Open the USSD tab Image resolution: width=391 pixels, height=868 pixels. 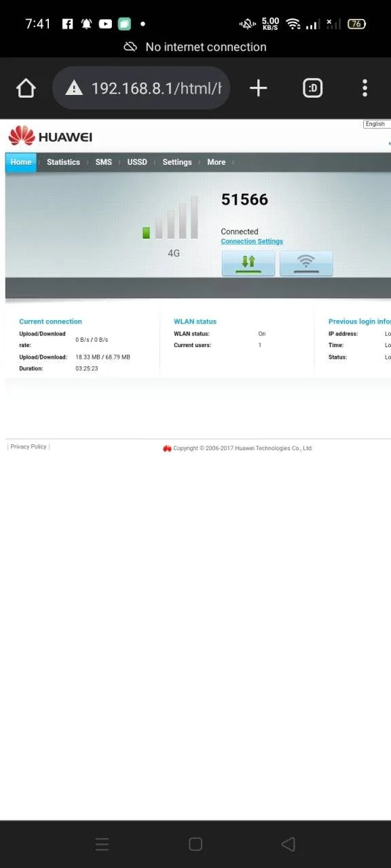click(x=137, y=162)
